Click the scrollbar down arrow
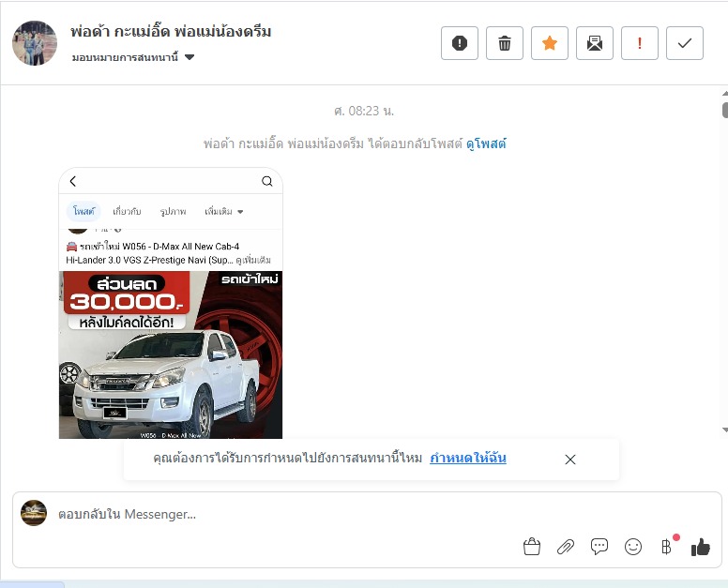The image size is (728, 588). tap(725, 430)
